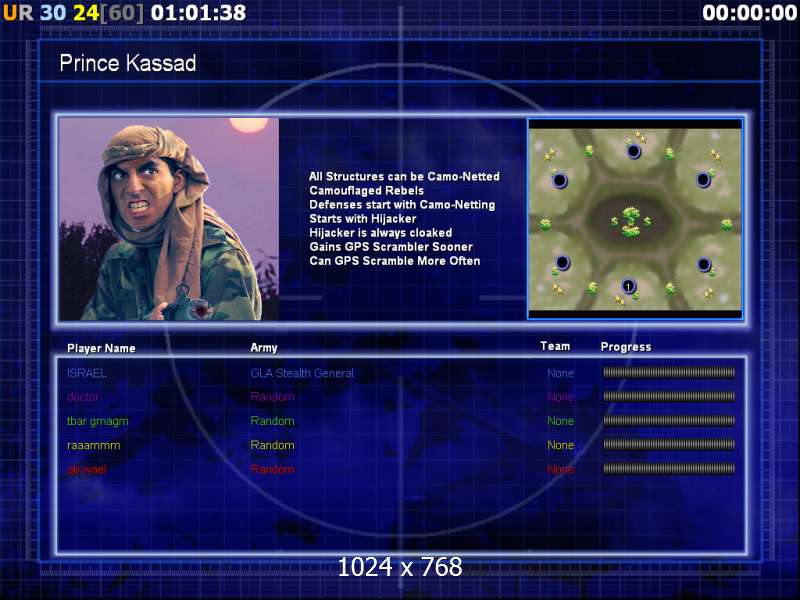The width and height of the screenshot is (800, 600).
Task: Click the 'Camouflaged Rebels' line
Action: coord(366,191)
